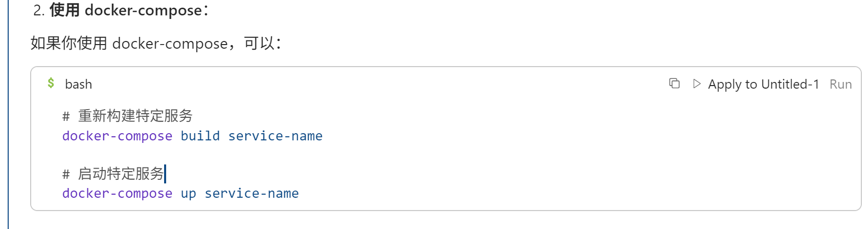This screenshot has height=229, width=868.
Task: Apply code to Untitled-1
Action: [x=763, y=84]
